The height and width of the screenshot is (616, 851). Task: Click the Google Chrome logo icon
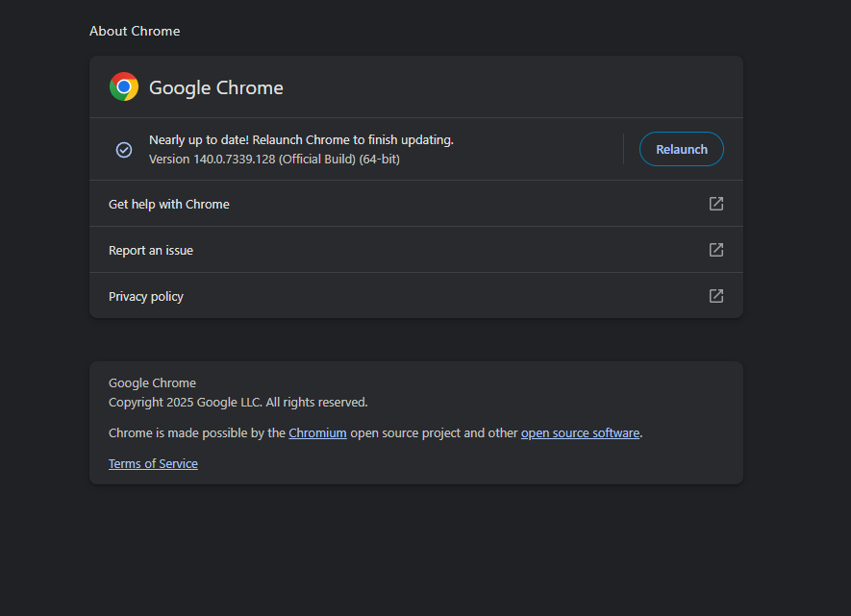click(123, 86)
